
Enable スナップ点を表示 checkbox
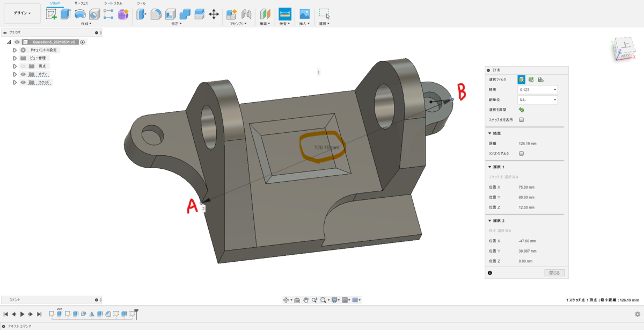[x=521, y=120]
